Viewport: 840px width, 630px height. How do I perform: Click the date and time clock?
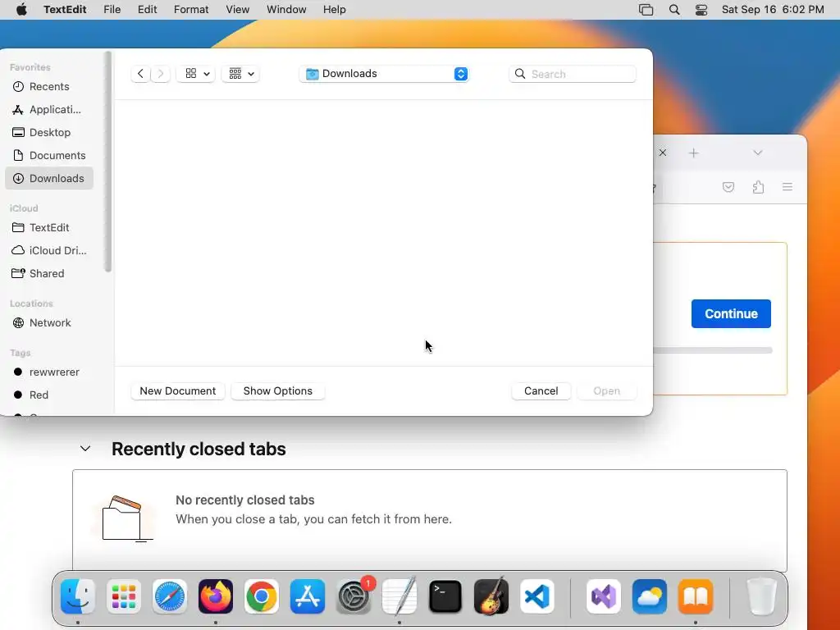click(773, 10)
